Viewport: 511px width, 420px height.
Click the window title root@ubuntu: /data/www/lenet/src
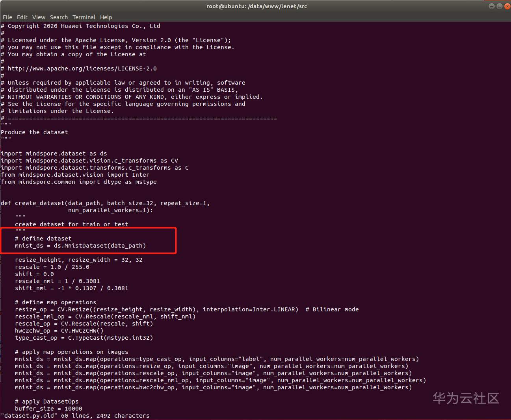tap(256, 6)
